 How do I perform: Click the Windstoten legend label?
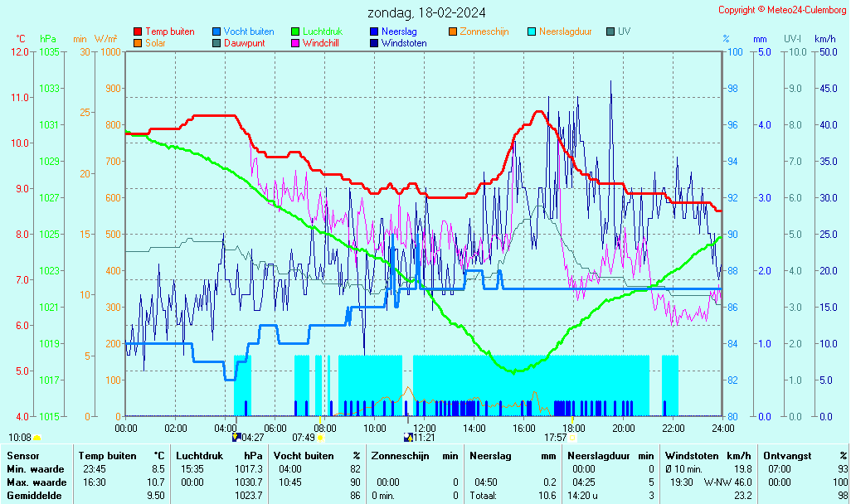[x=404, y=43]
